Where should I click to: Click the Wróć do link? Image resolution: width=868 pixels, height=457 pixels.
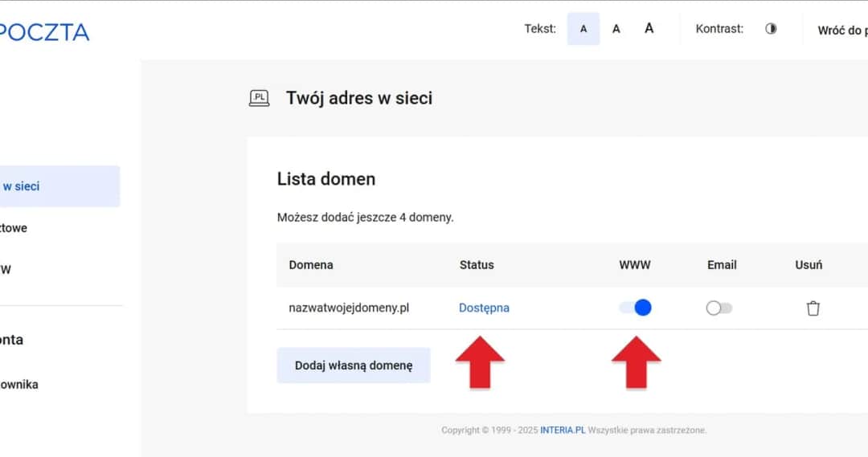point(842,31)
